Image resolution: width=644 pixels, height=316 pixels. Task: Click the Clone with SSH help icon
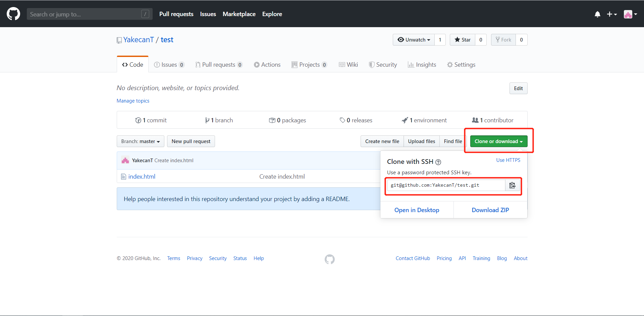(438, 162)
